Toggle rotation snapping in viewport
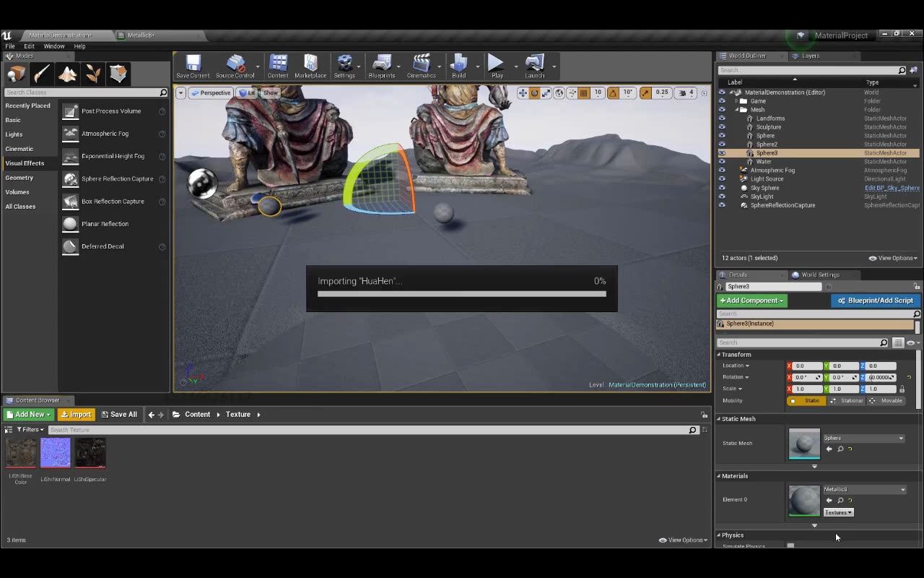The width and height of the screenshot is (924, 578). click(613, 92)
